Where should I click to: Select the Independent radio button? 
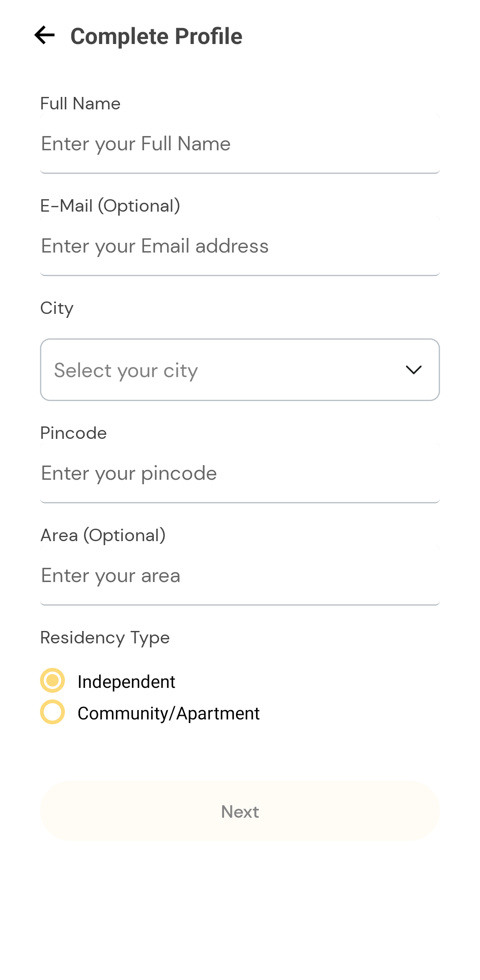click(x=52, y=680)
